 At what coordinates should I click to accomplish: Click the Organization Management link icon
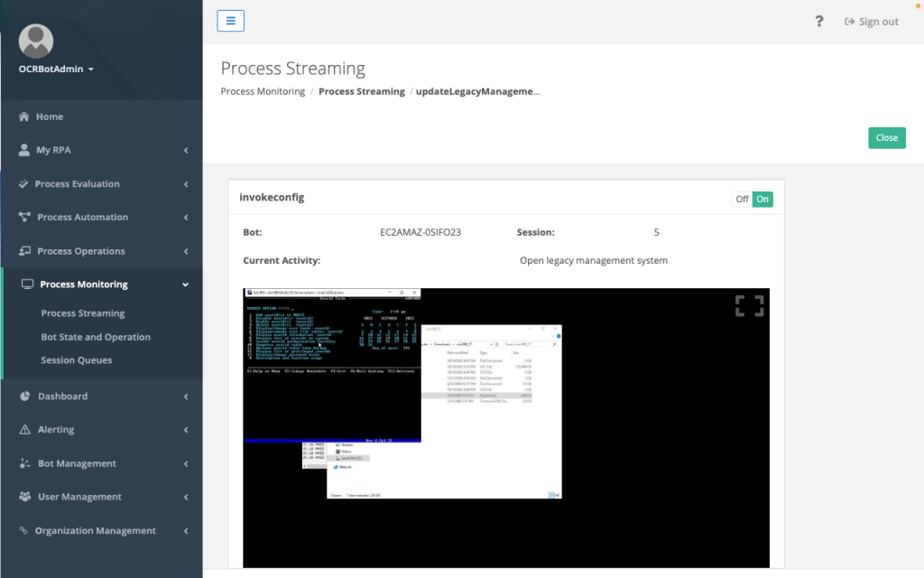23,530
